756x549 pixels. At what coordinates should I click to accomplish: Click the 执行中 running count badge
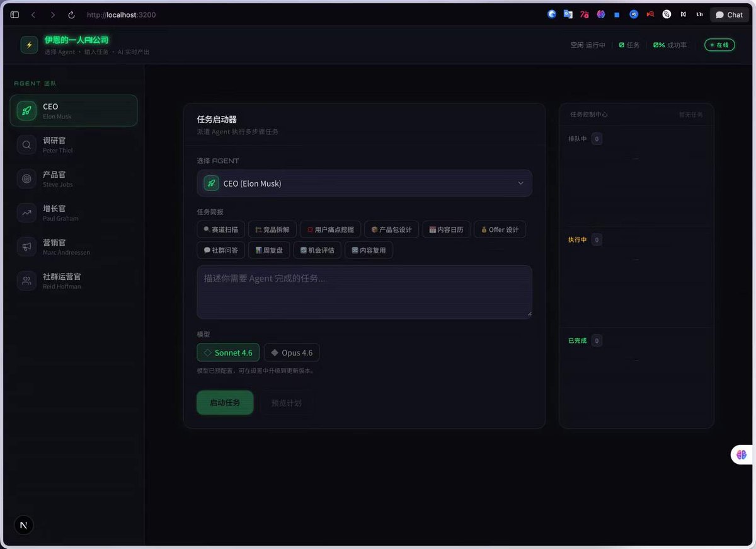[597, 240]
